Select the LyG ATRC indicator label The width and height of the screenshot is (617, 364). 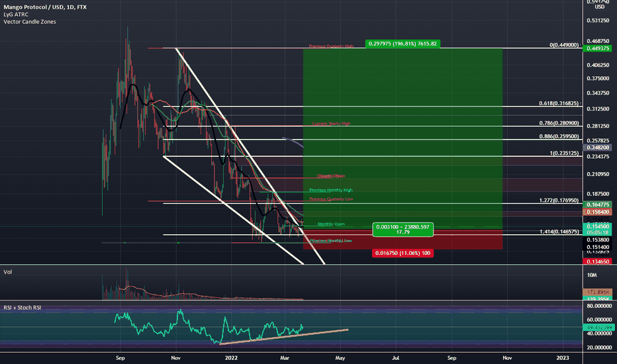[16, 15]
